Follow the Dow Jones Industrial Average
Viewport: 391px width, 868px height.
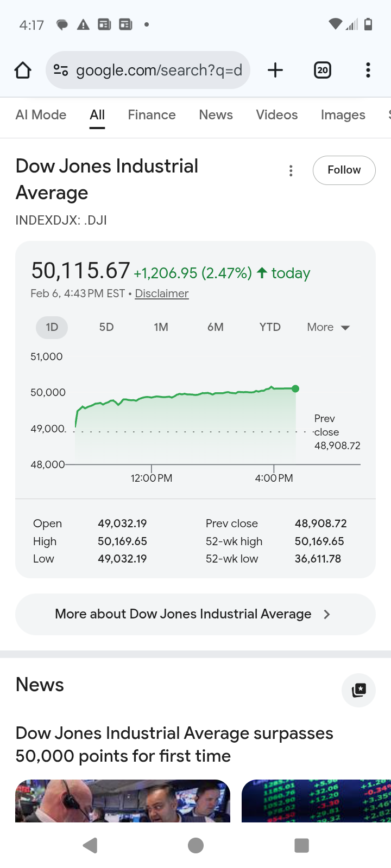344,170
